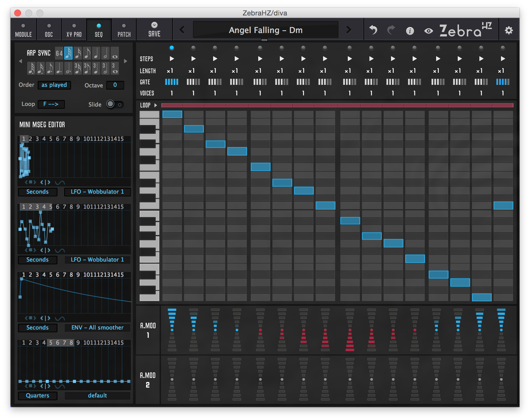The height and width of the screenshot is (420, 530).
Task: Go to the next preset arrow
Action: pyautogui.click(x=349, y=30)
